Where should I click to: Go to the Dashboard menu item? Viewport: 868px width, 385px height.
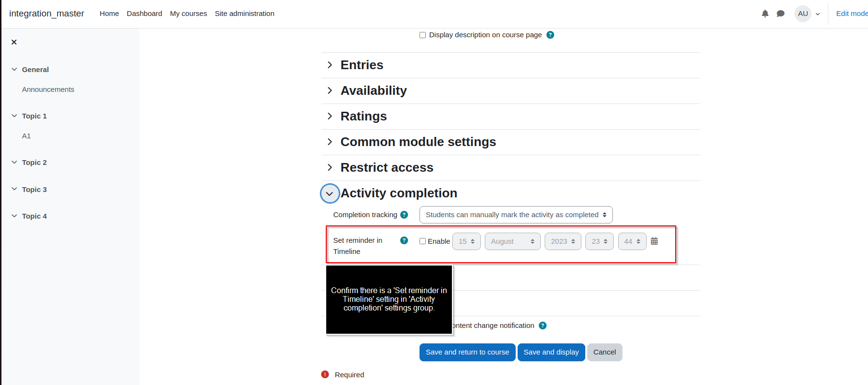click(x=145, y=14)
